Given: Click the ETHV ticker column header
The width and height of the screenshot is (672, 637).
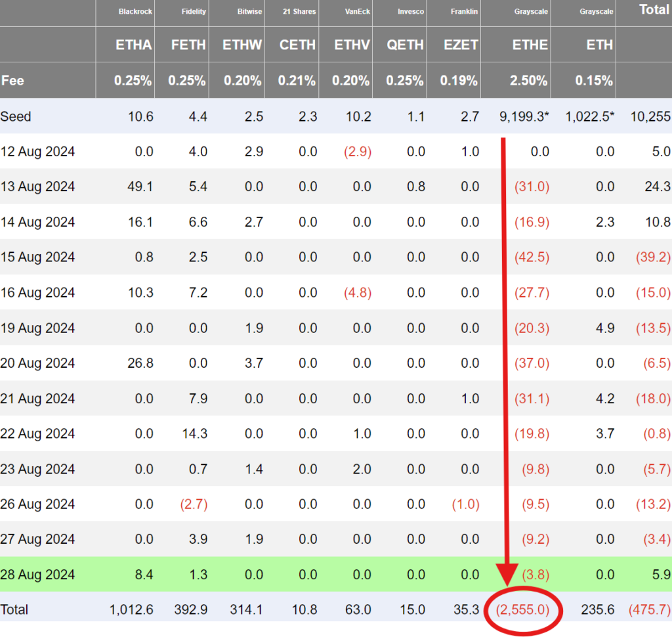Looking at the screenshot, I should [x=352, y=45].
